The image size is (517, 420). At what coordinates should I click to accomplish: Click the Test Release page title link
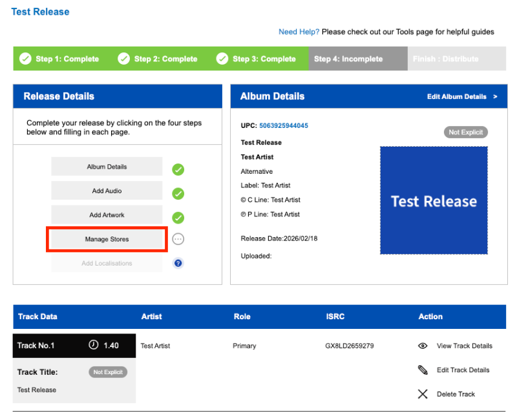point(40,12)
